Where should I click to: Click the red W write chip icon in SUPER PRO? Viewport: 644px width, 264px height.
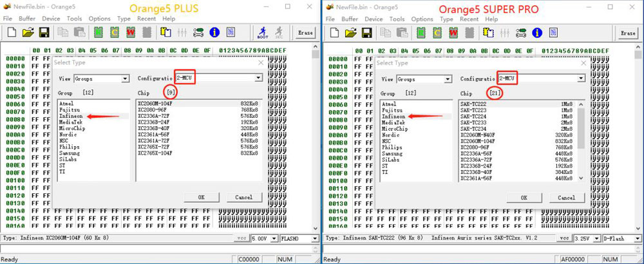coord(451,32)
